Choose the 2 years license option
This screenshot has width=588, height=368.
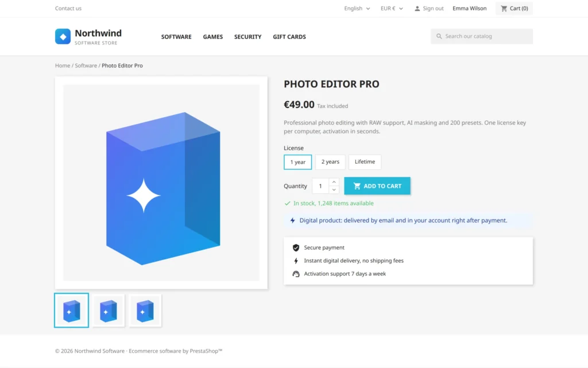[x=330, y=162]
